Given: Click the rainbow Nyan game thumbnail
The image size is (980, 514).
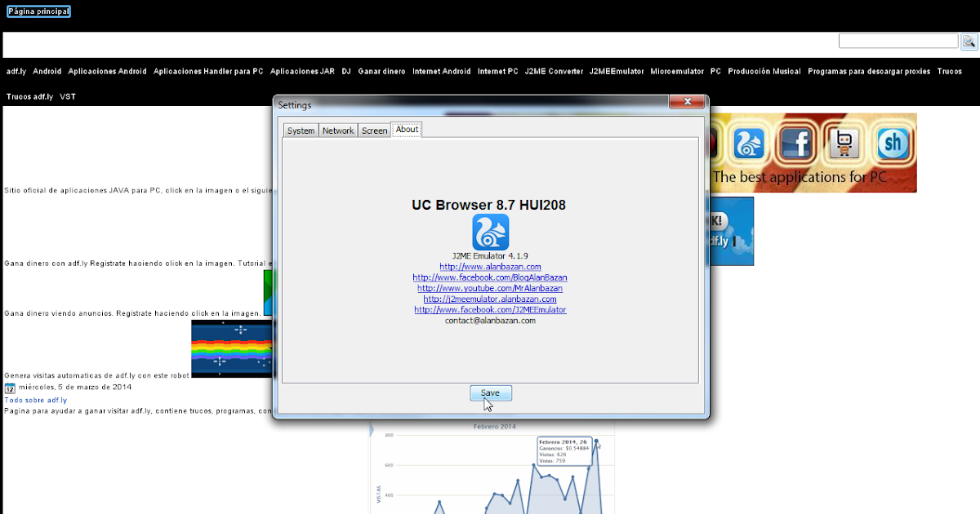Looking at the screenshot, I should (232, 349).
